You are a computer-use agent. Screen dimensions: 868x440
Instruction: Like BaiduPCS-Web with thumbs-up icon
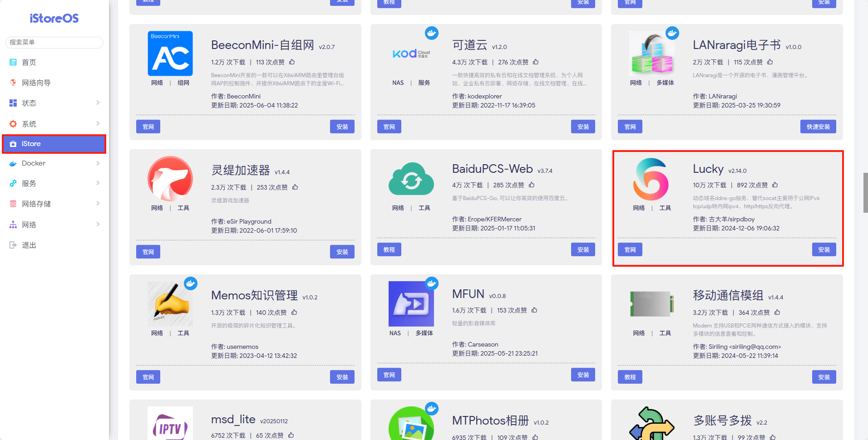coord(532,185)
